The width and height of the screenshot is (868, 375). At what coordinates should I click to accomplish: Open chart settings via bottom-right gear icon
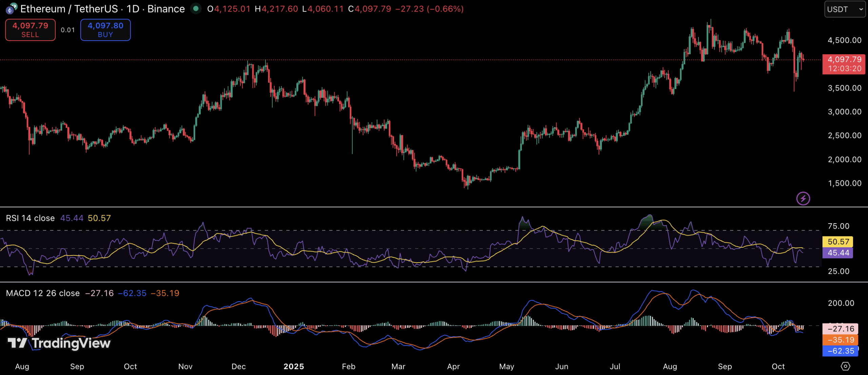tap(845, 366)
